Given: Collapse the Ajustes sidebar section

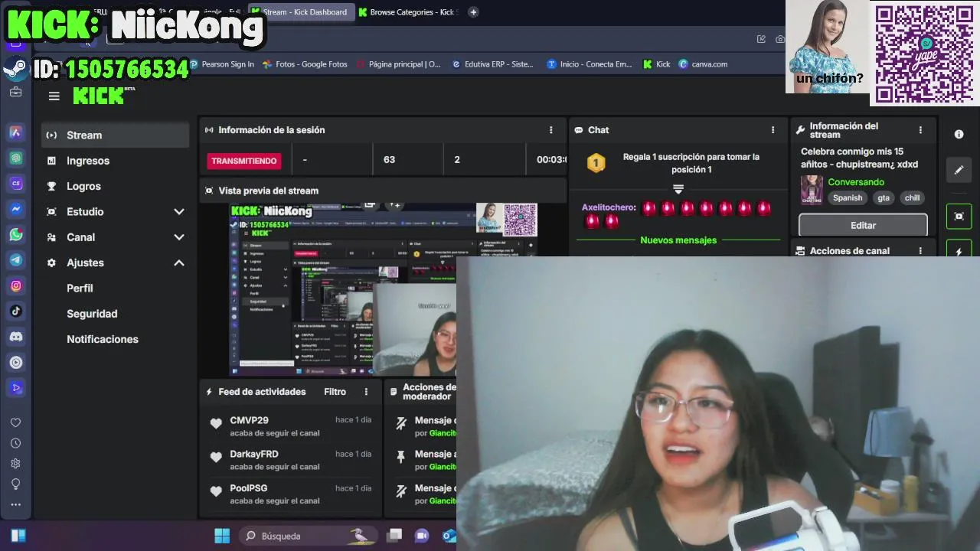Looking at the screenshot, I should (x=179, y=262).
